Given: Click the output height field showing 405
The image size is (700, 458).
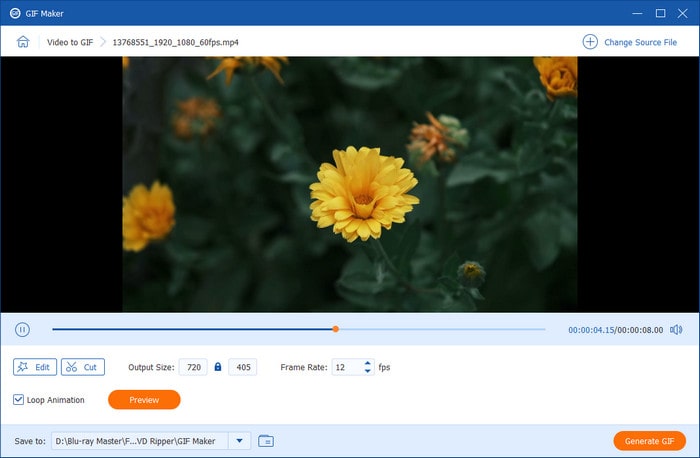Looking at the screenshot, I should 242,367.
